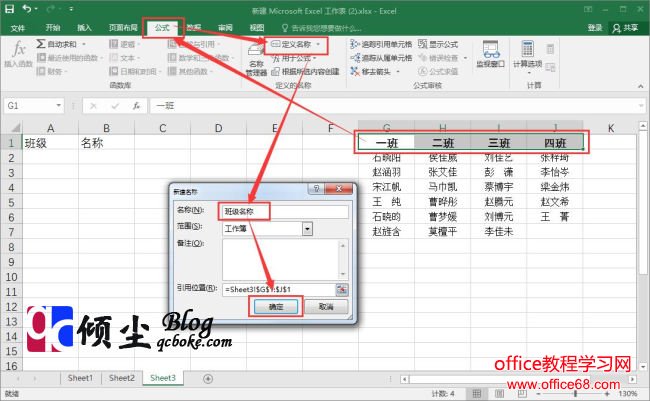
Task: Click the 自动求和 sigma icon
Action: (41, 44)
